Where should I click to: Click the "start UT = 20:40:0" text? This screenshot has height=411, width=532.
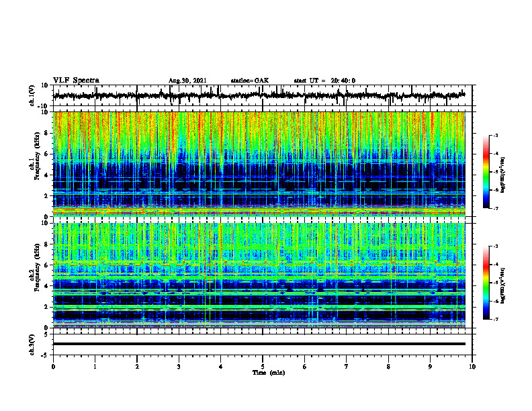[324, 81]
